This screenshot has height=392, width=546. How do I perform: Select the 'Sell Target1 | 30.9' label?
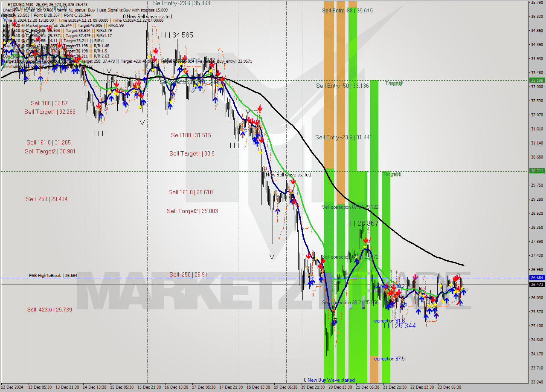192,153
